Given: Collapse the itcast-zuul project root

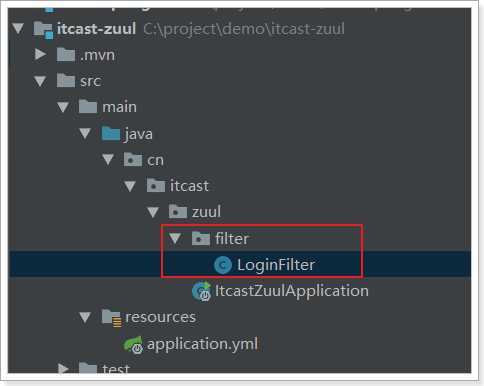Looking at the screenshot, I should click(x=18, y=28).
